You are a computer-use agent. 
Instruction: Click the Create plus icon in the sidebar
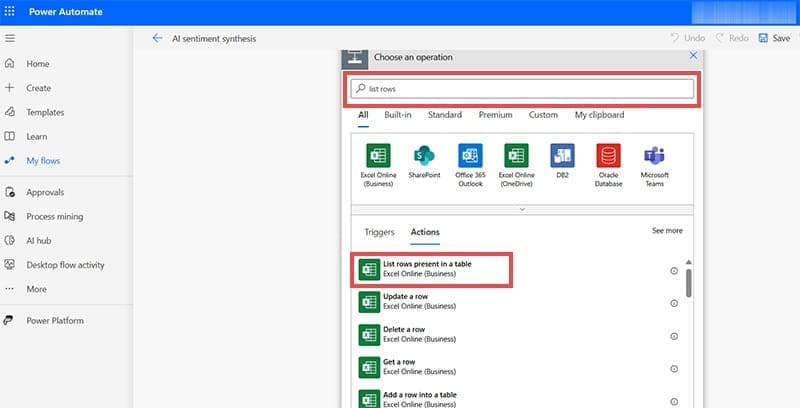(x=9, y=88)
